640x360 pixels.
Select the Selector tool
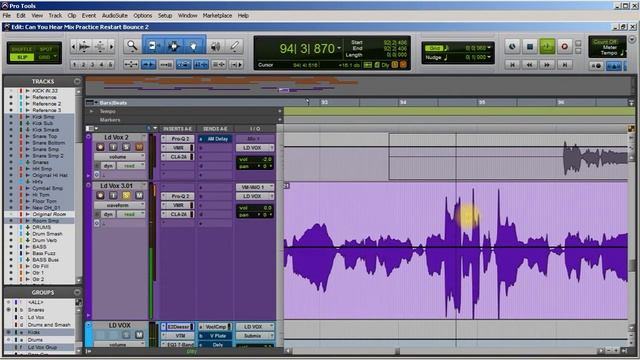coord(173,46)
